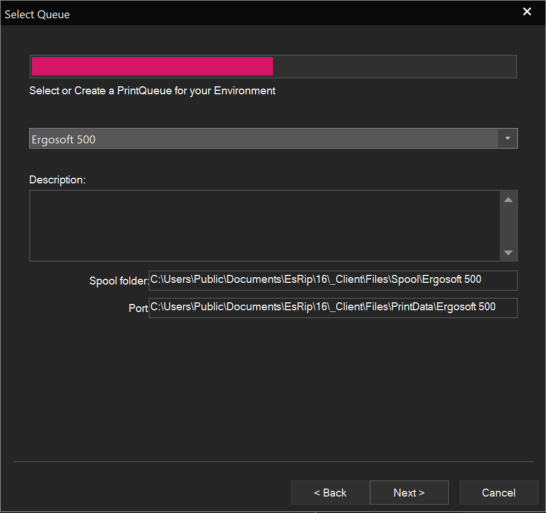Open the Ergosoft 500 queue dropdown
This screenshot has width=546, height=513.
click(273, 139)
